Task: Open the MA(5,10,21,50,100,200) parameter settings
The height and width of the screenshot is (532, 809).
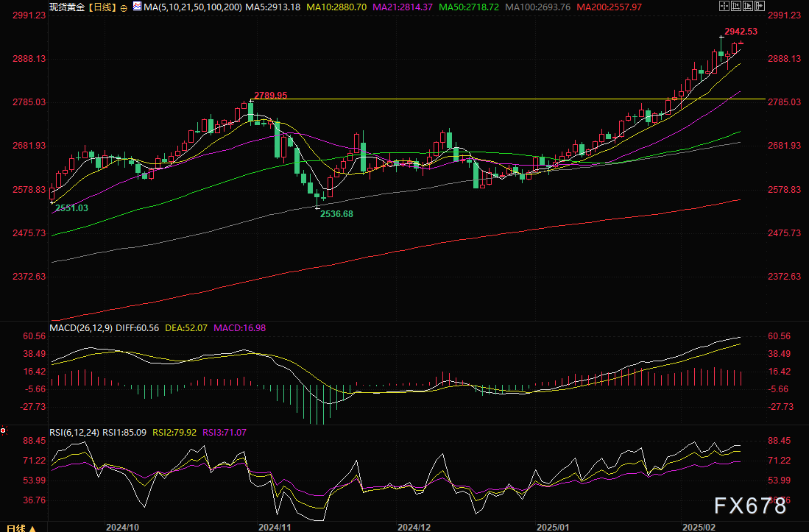Action: coord(193,7)
